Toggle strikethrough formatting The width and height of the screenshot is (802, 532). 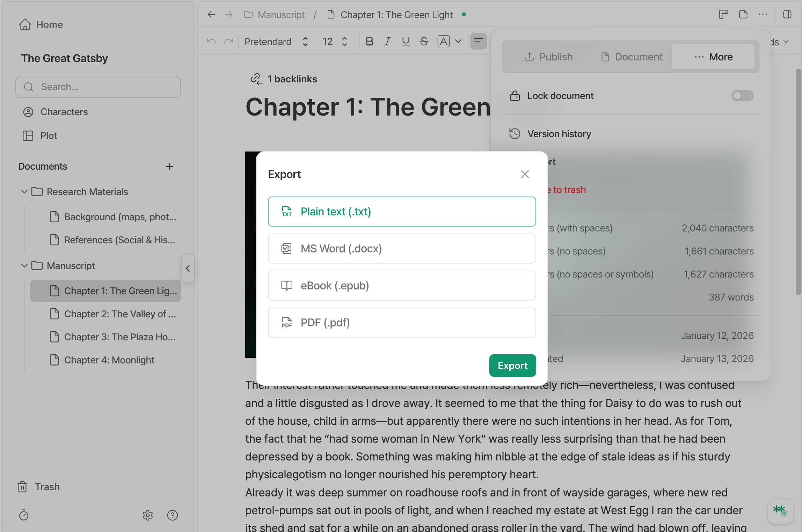click(424, 42)
